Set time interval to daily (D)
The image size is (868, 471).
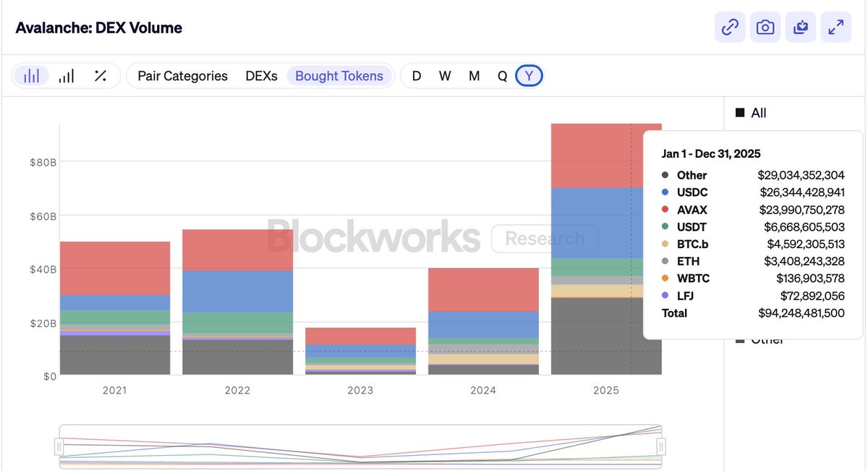point(417,76)
